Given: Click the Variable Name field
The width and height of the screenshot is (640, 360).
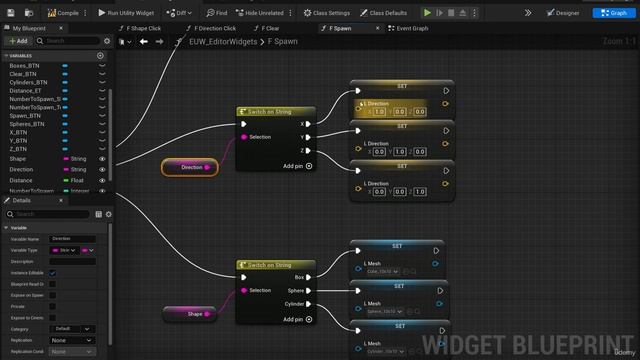Looking at the screenshot, I should click(x=73, y=239).
